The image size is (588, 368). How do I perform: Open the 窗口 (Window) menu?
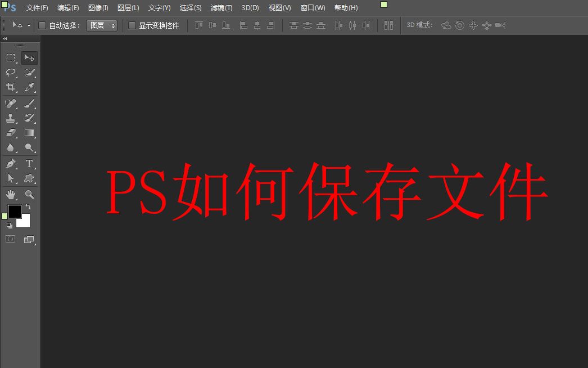click(313, 8)
